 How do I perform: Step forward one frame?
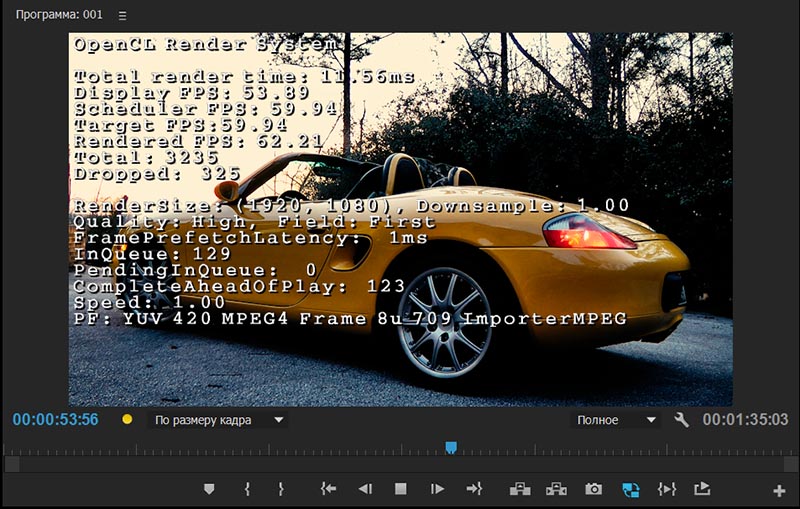pos(437,489)
